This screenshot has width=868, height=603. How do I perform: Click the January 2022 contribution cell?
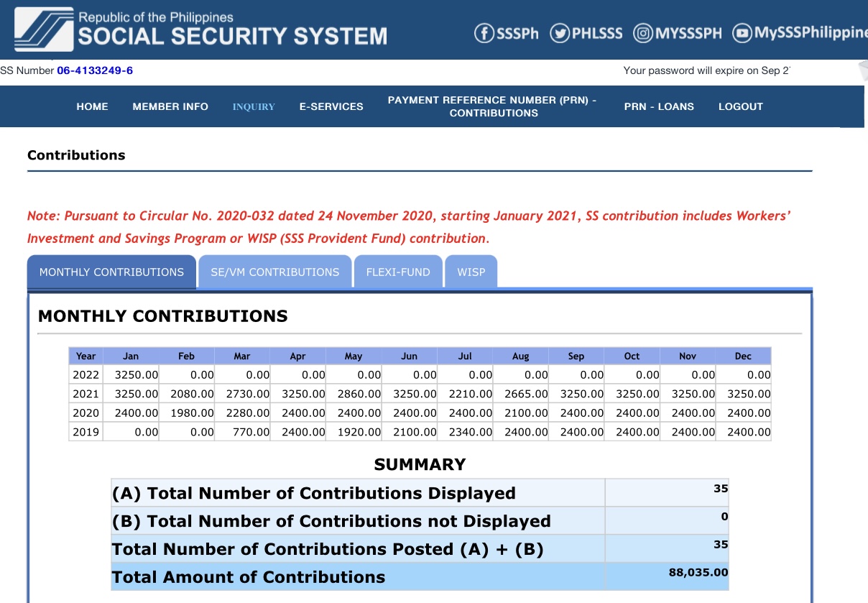pos(131,374)
